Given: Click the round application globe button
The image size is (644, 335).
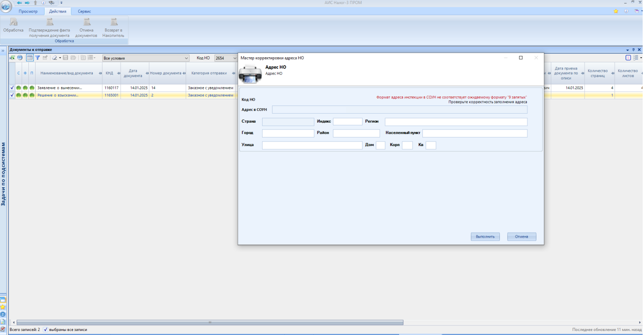Looking at the screenshot, I should (x=6, y=6).
